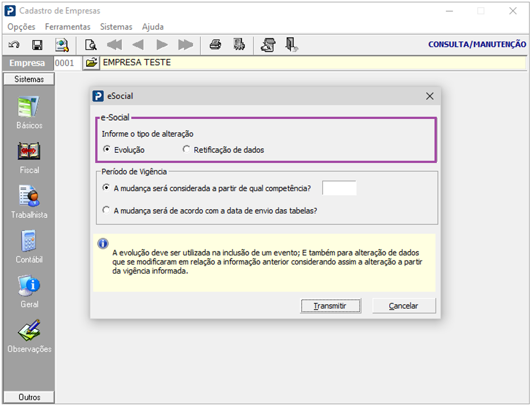Click the printer with pages icon

click(268, 45)
